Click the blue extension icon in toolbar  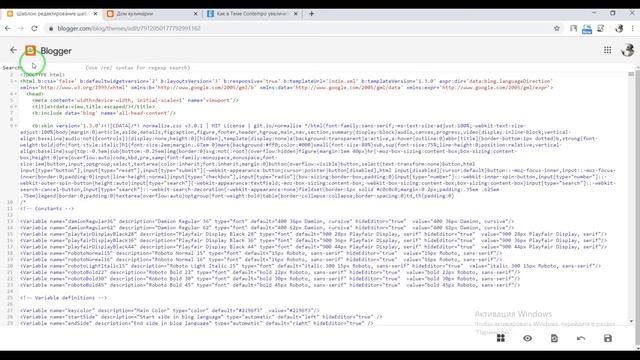(x=587, y=29)
